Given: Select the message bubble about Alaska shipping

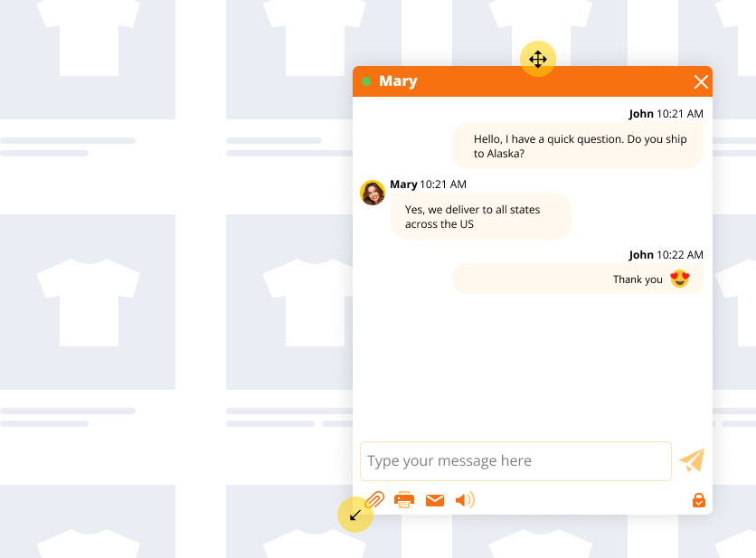Looking at the screenshot, I should [x=577, y=145].
